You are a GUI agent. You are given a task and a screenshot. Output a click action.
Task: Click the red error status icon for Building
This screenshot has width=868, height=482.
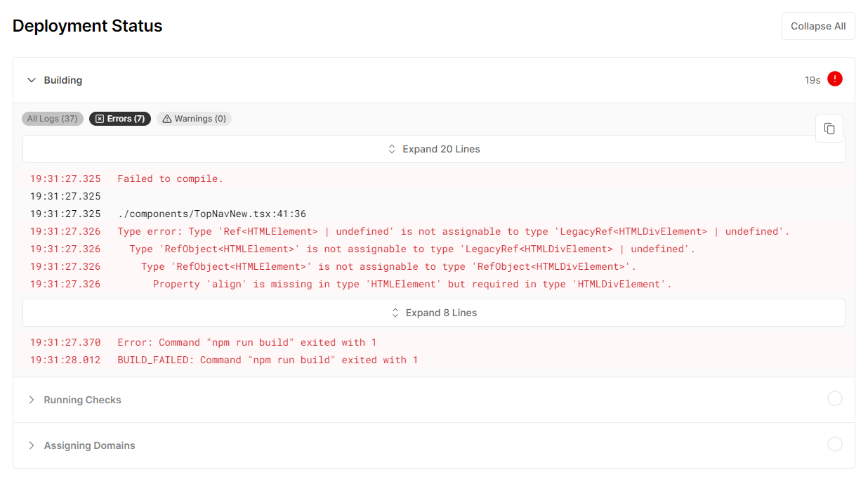834,79
